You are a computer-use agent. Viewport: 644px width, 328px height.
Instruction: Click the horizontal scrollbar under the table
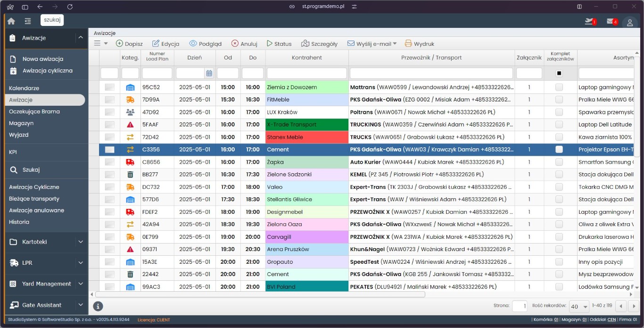[260, 294]
